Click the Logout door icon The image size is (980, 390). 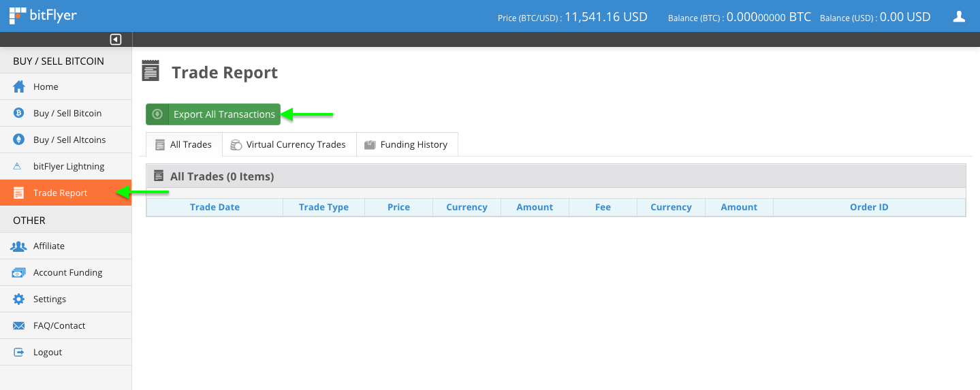pyautogui.click(x=19, y=352)
